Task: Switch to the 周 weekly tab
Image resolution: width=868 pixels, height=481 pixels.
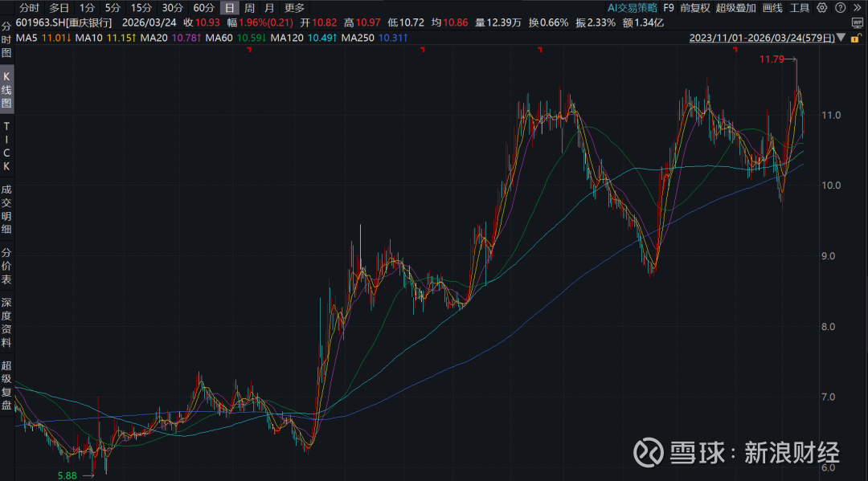Action: tap(250, 8)
